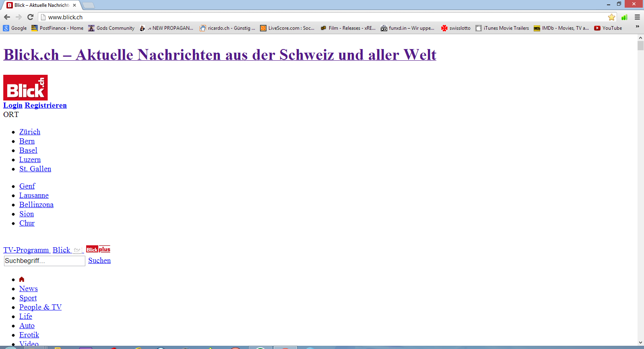Click the Registrieren link
This screenshot has height=349, width=644.
point(45,105)
